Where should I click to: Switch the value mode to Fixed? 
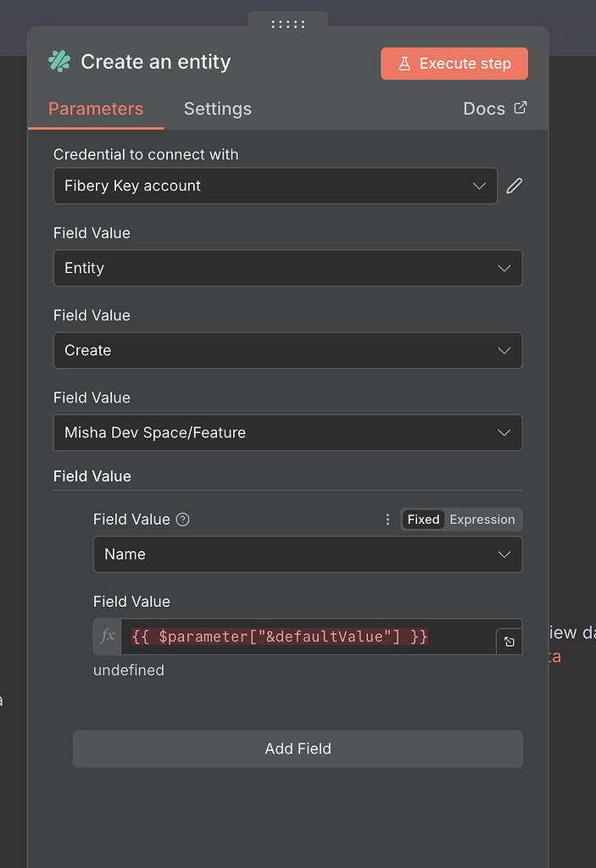click(422, 519)
